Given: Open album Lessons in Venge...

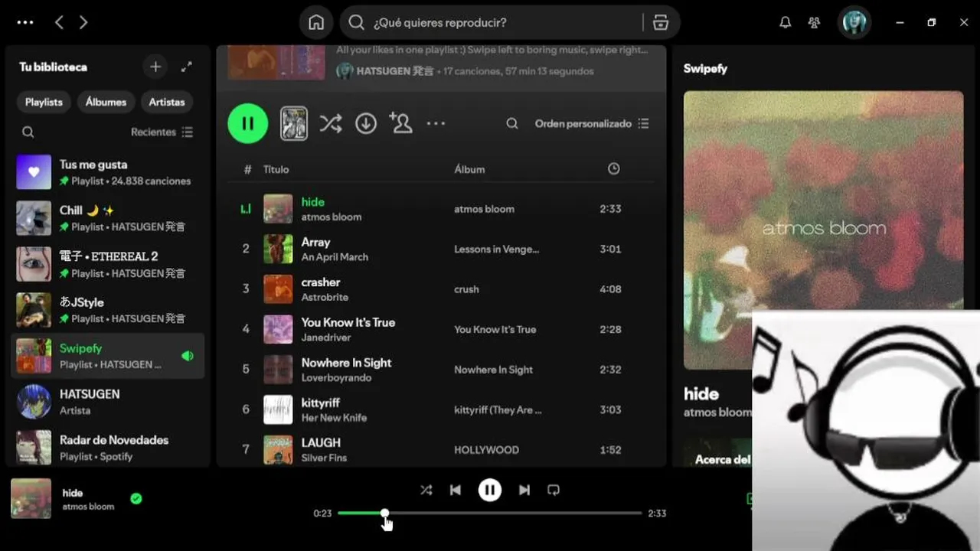Looking at the screenshot, I should click(496, 249).
